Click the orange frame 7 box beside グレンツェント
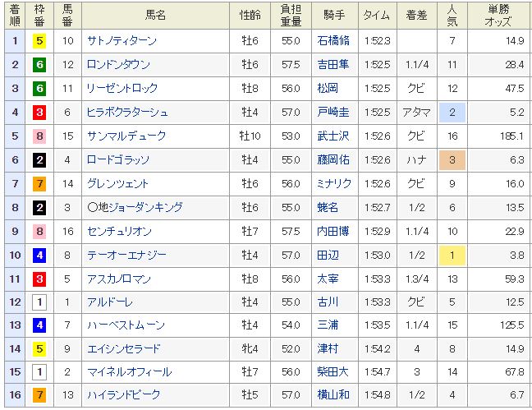 click(x=39, y=183)
